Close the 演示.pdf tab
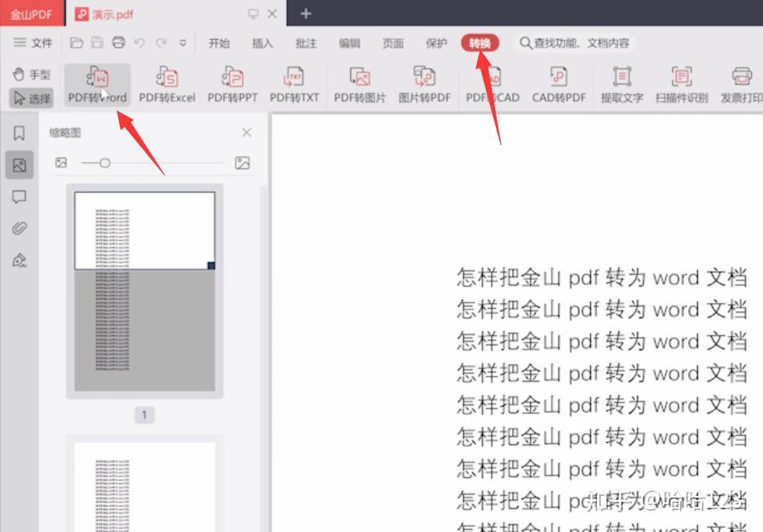The height and width of the screenshot is (532, 763). (x=273, y=13)
